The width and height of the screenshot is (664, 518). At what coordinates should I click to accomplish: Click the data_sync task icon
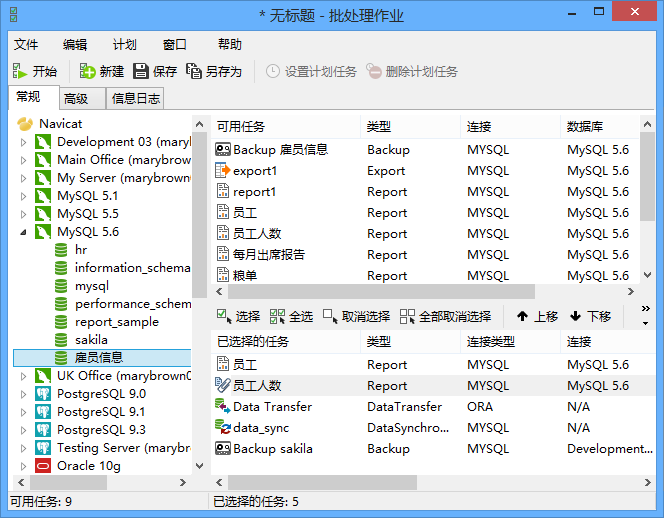coord(223,427)
